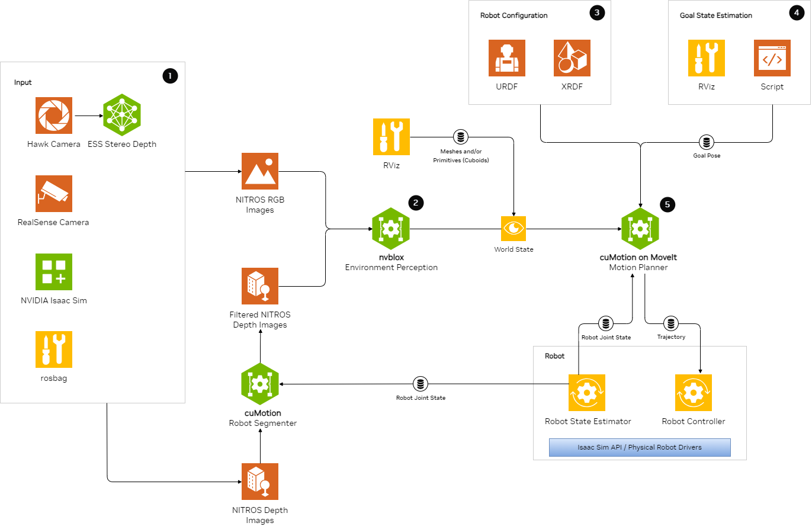Open the RViz icon near Meshes topic
812x526 pixels.
click(x=391, y=136)
